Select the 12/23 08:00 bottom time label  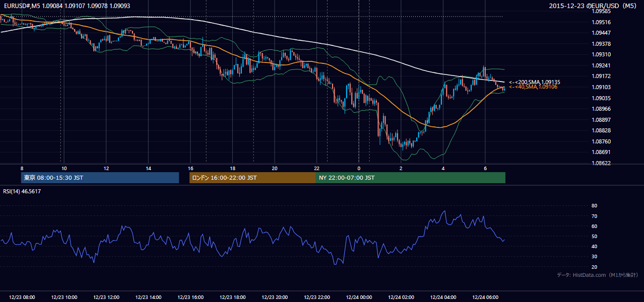pyautogui.click(x=22, y=297)
